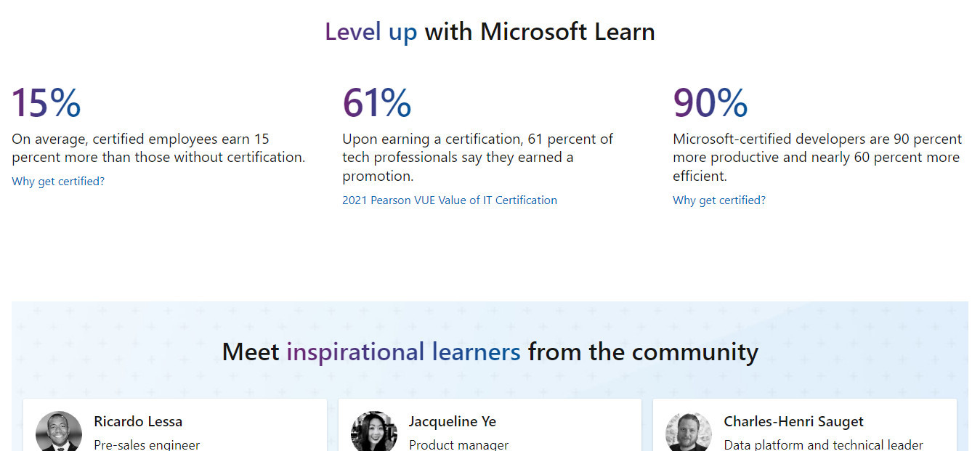Click the 'Level up with Microsoft Learn' heading
This screenshot has height=451, width=980.
tap(490, 32)
